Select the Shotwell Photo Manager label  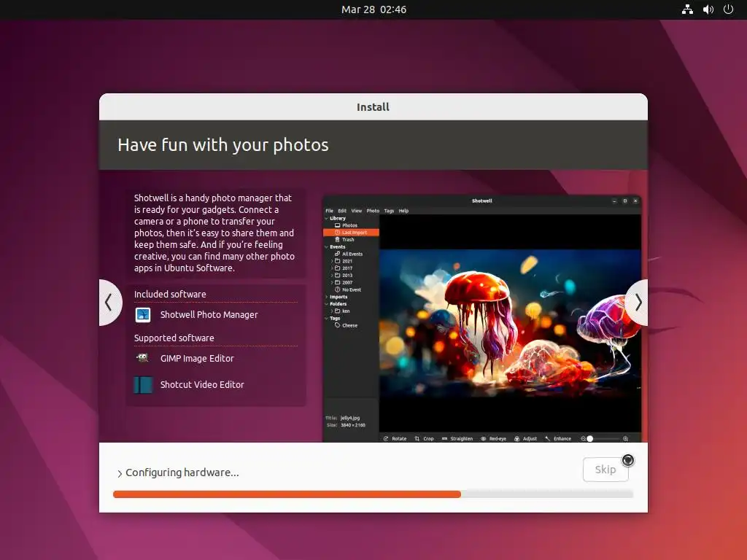(209, 315)
